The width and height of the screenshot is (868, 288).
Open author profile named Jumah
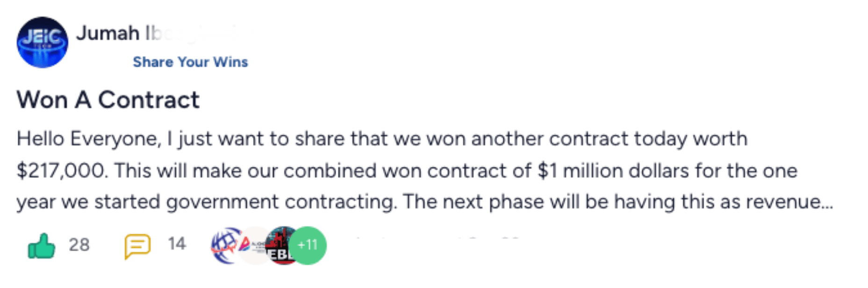pyautogui.click(x=108, y=33)
